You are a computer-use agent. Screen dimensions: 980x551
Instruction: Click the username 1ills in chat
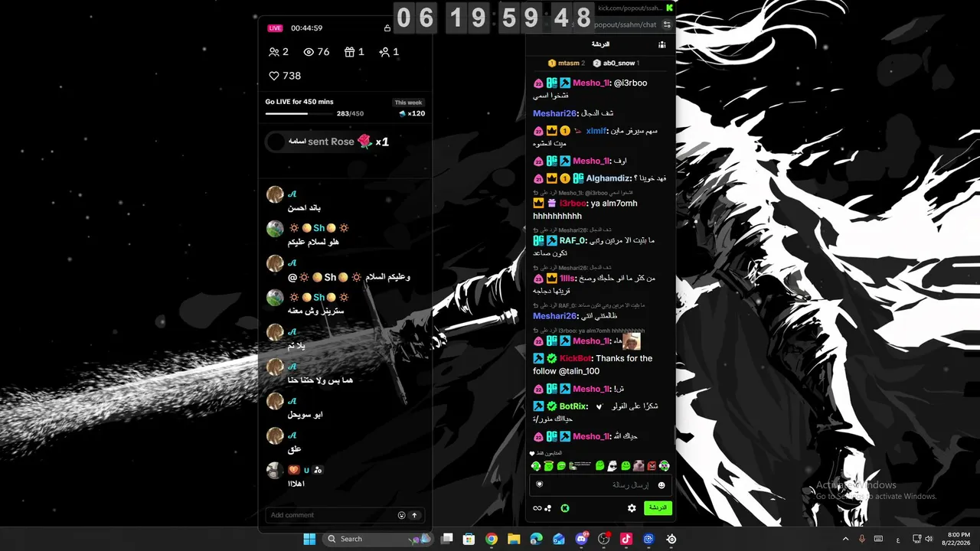pos(567,279)
